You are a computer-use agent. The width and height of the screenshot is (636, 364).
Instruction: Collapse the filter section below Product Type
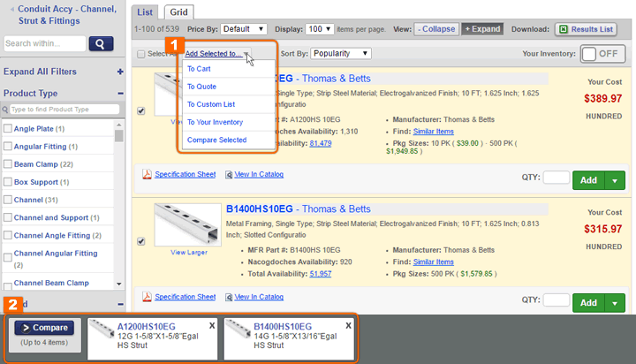[x=120, y=304]
